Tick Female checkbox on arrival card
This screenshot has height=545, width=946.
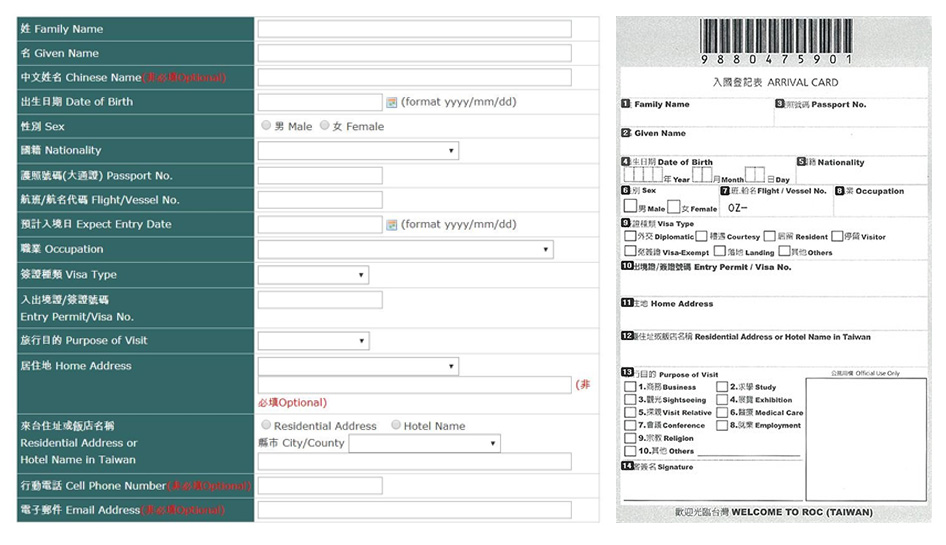point(674,206)
